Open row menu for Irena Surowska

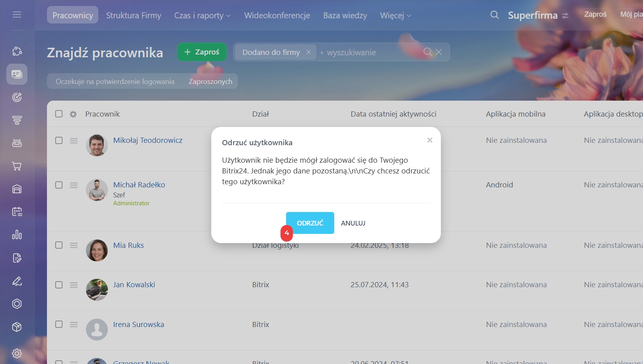74,324
